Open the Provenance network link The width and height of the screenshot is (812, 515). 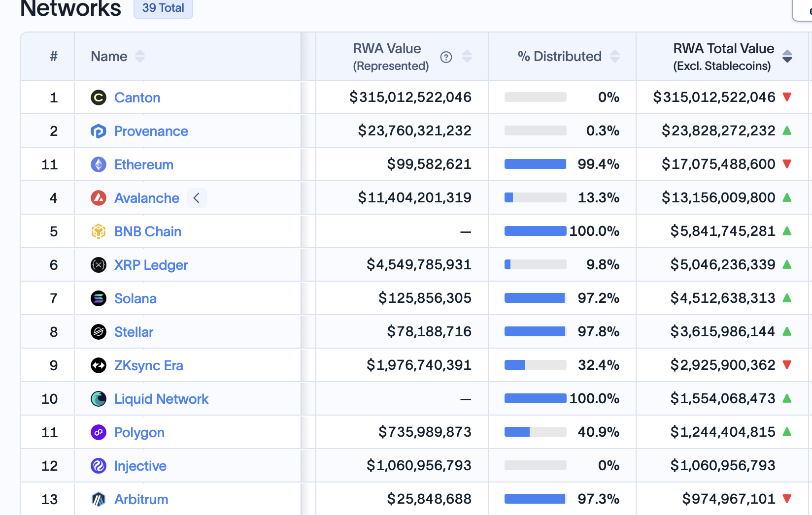pos(151,131)
